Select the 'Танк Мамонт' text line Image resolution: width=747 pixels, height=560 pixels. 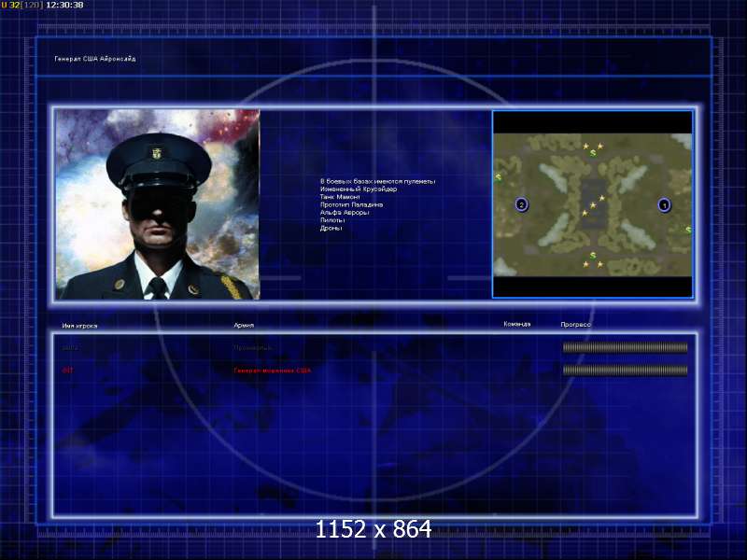[340, 197]
